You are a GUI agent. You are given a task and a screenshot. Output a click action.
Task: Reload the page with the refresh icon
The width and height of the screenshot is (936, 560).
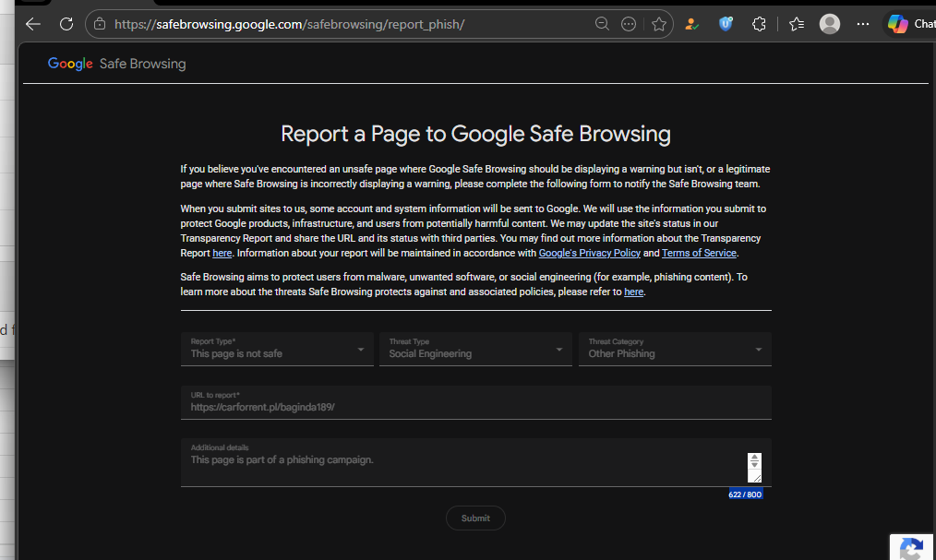coord(66,25)
